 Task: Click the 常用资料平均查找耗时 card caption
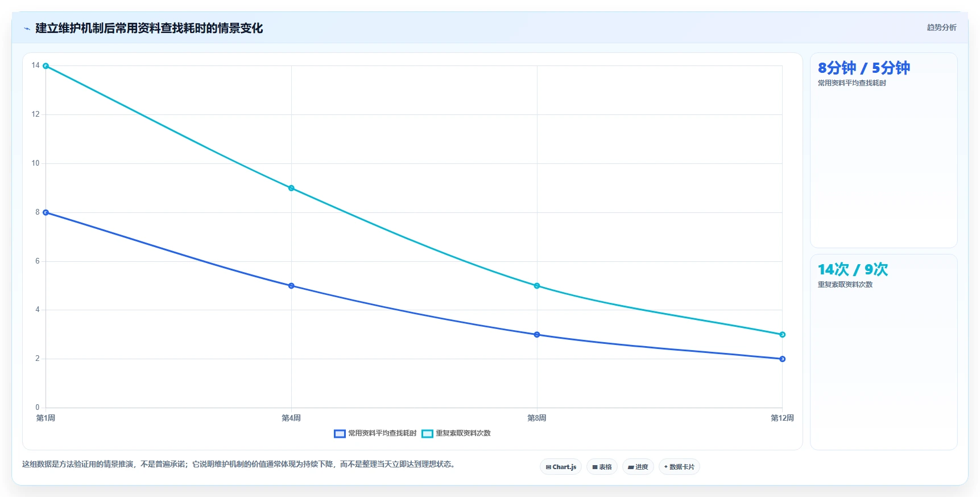(x=852, y=83)
